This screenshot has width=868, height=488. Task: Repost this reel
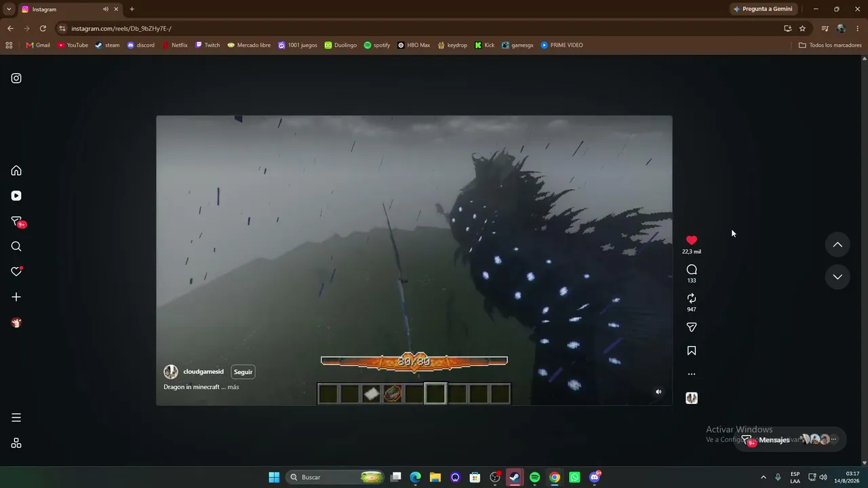click(692, 298)
